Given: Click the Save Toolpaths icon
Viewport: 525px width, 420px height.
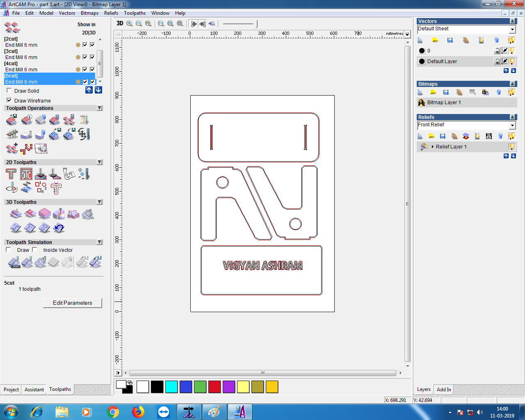Looking at the screenshot, I should click(x=12, y=120).
